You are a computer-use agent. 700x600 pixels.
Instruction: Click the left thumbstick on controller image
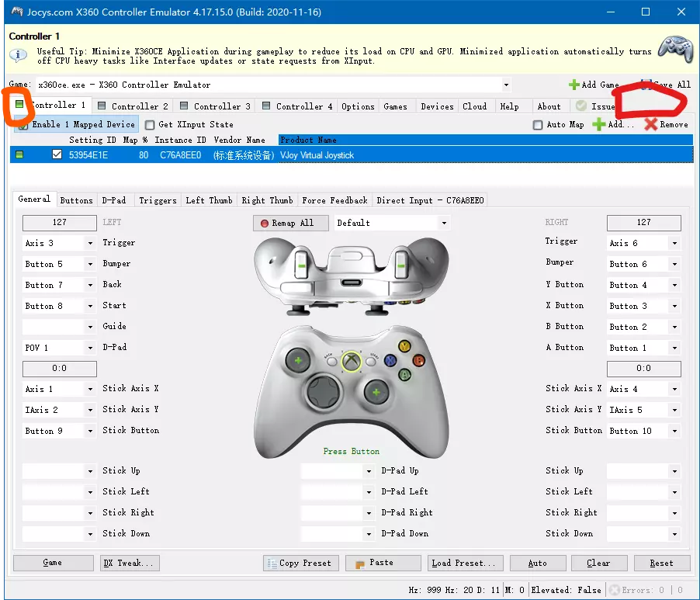tap(298, 360)
